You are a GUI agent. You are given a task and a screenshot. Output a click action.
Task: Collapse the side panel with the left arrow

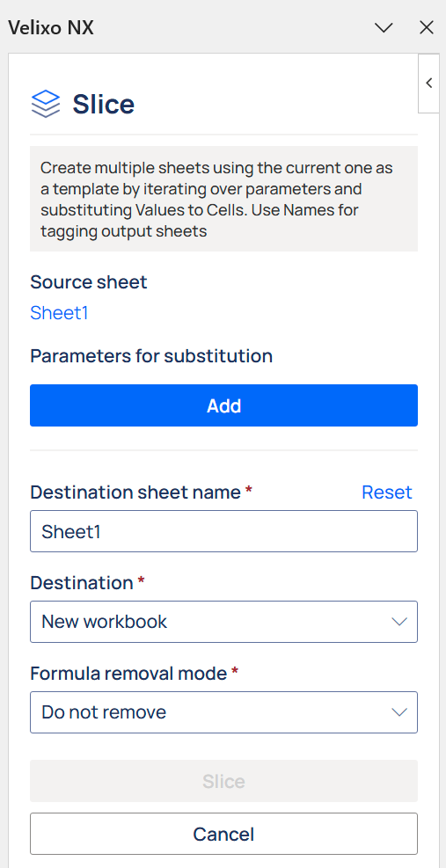(x=428, y=83)
